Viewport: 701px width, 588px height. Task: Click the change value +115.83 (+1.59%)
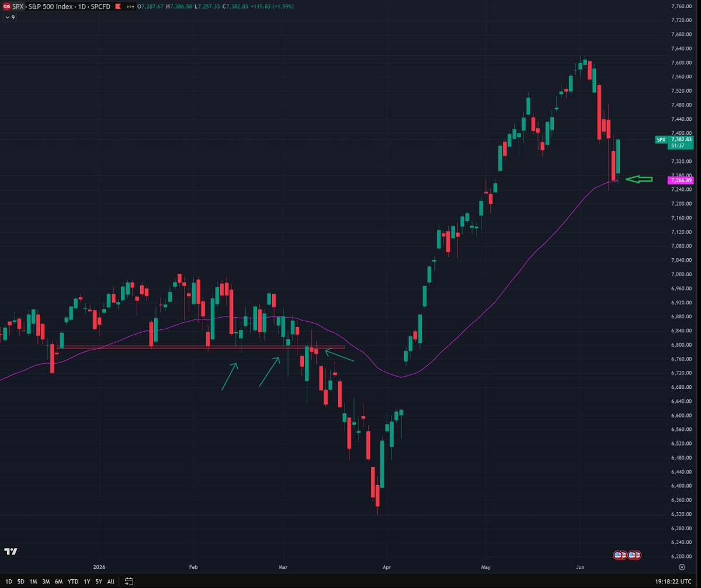coord(272,6)
